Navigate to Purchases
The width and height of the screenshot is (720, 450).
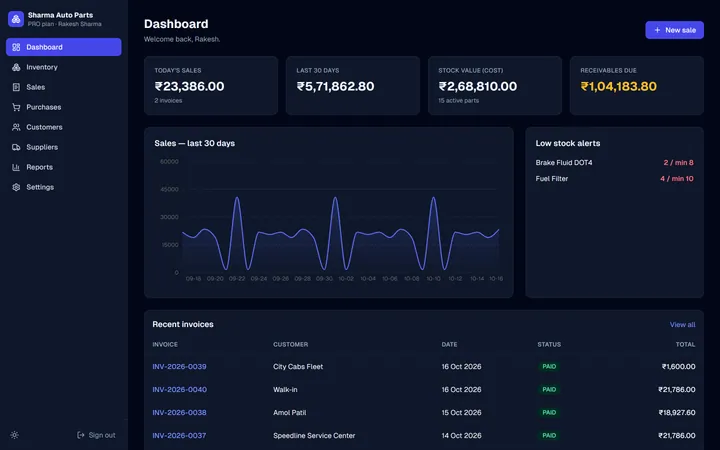(x=64, y=107)
